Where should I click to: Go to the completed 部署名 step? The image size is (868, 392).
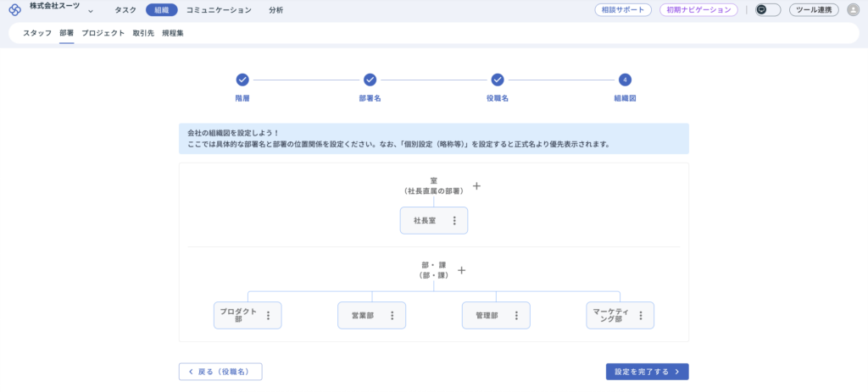click(370, 80)
